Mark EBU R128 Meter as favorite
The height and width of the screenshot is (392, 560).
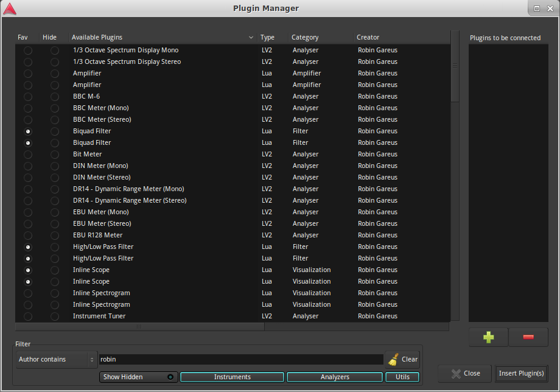(x=28, y=235)
